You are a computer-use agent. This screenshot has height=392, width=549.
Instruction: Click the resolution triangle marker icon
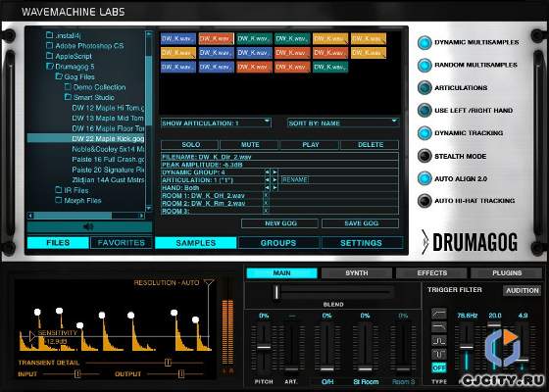coord(209,282)
